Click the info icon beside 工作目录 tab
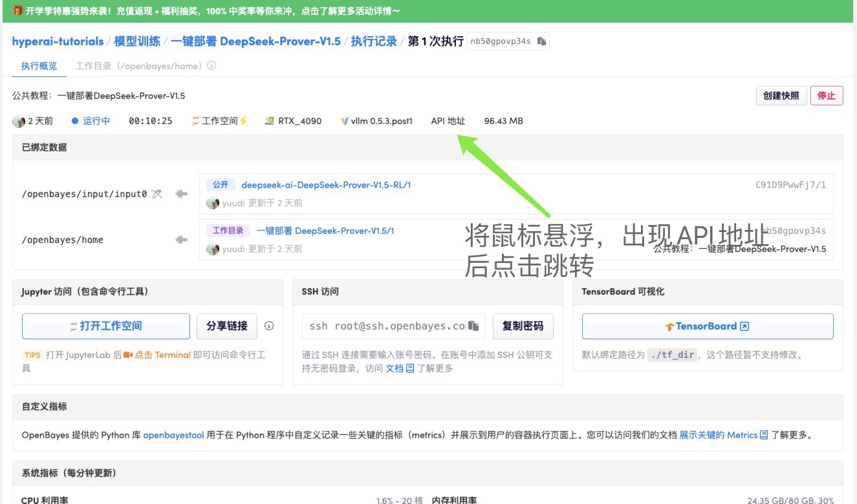857x504 pixels. (212, 66)
